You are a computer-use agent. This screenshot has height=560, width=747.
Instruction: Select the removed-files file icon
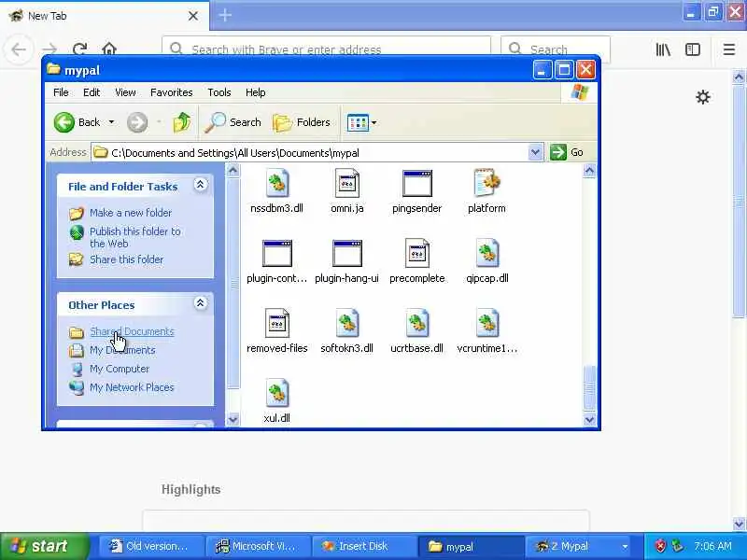point(276,323)
